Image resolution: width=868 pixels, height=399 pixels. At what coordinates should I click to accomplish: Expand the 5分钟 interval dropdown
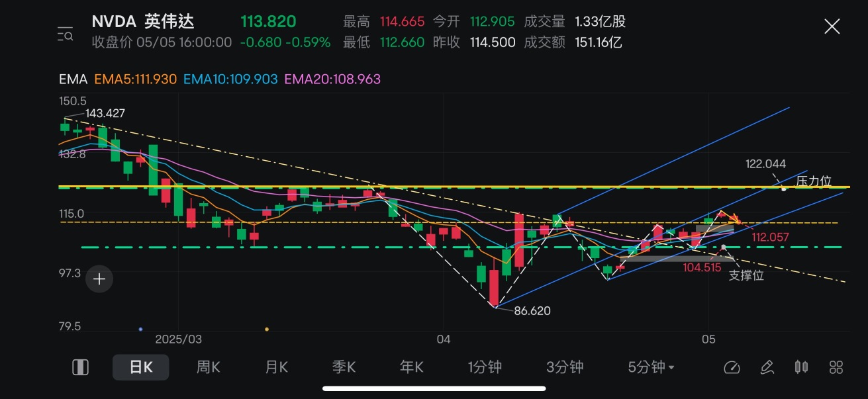point(651,367)
